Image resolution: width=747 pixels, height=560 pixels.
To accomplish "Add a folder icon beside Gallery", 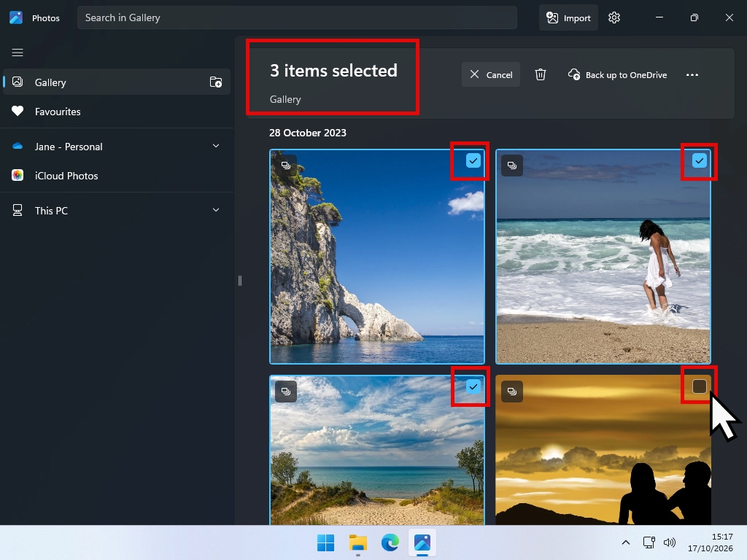I will pos(216,82).
